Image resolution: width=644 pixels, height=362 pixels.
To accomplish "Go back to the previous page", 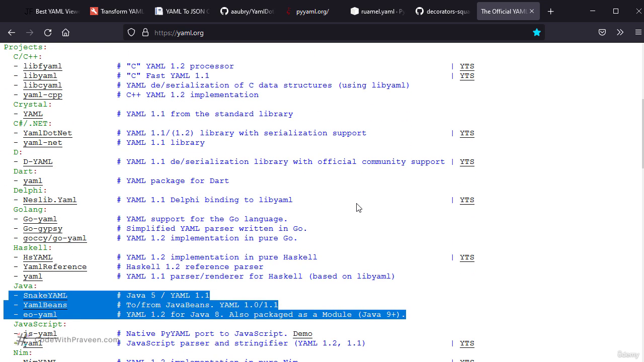I will (12, 33).
